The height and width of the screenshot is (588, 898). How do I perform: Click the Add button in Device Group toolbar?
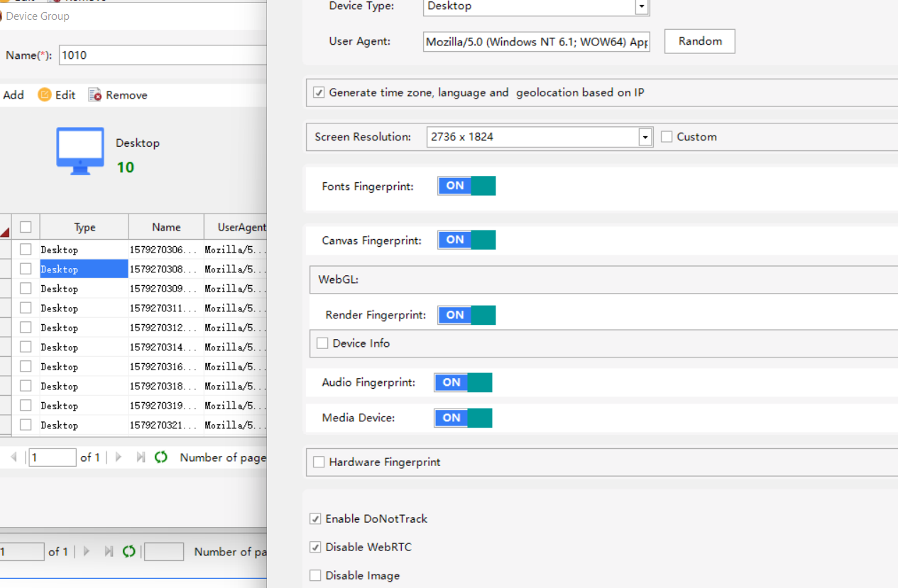13,95
